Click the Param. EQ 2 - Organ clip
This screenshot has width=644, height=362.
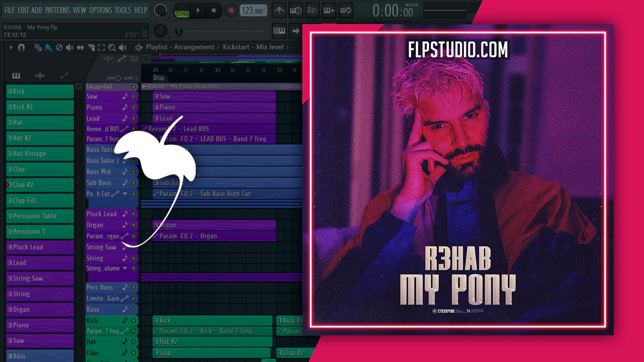point(214,236)
